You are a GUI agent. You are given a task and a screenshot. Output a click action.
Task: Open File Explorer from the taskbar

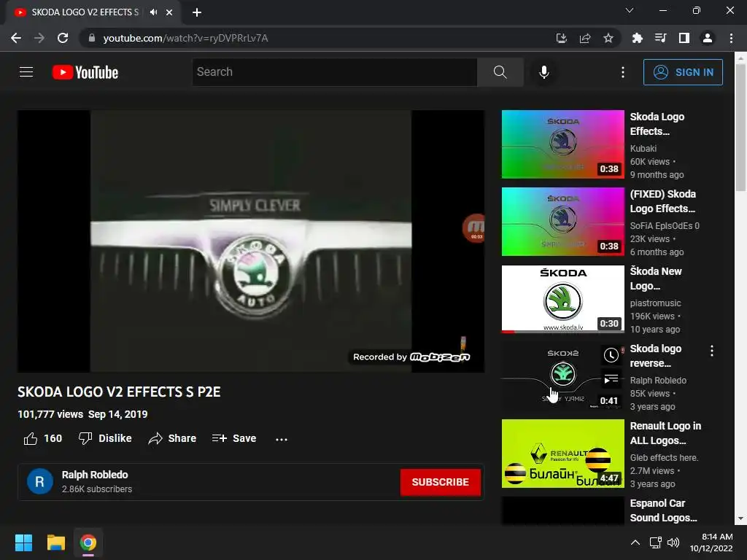pyautogui.click(x=55, y=542)
